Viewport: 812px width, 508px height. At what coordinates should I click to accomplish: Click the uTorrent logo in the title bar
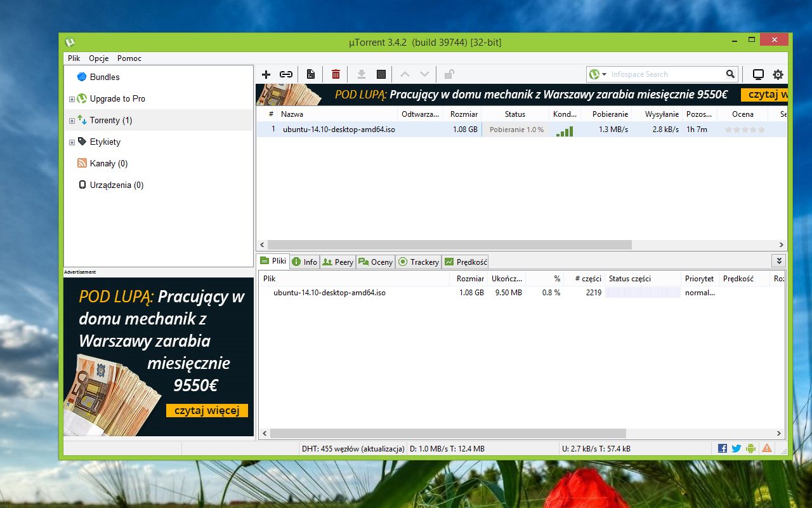click(x=70, y=42)
